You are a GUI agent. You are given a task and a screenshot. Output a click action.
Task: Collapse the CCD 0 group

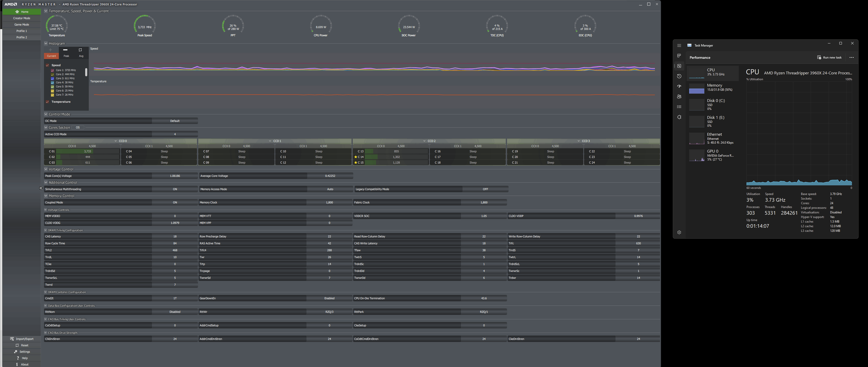[x=116, y=141]
